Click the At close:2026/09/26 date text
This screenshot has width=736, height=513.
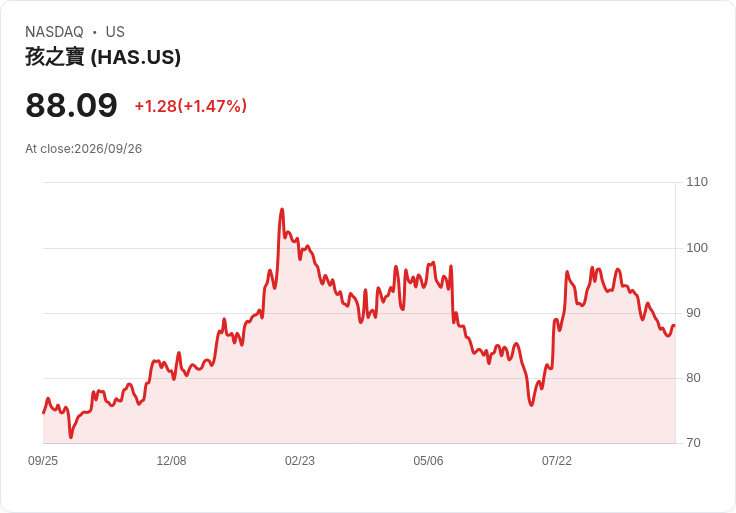coord(84,149)
